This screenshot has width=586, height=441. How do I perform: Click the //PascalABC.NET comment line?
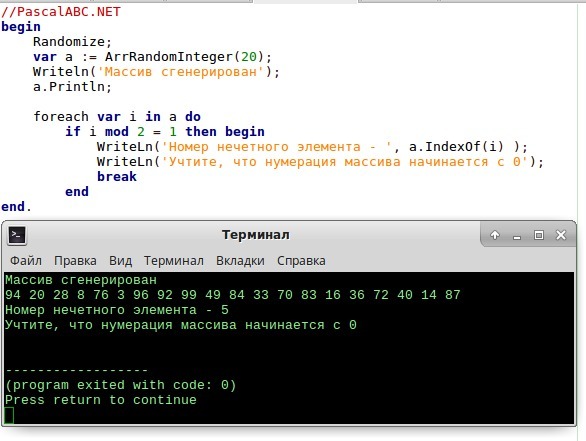click(61, 12)
